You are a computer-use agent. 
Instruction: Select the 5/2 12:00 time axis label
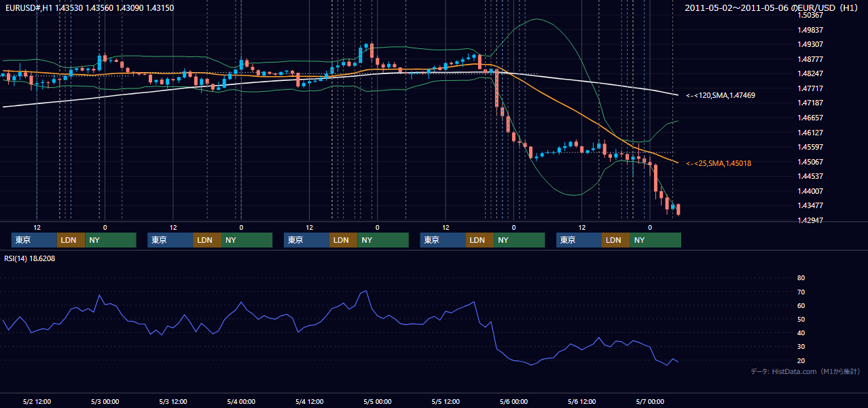tap(37, 401)
